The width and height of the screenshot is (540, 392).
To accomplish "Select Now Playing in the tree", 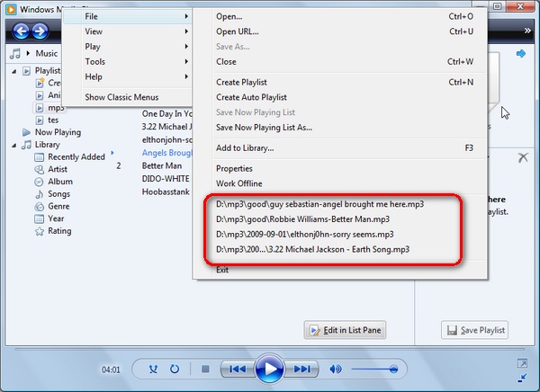I will (58, 132).
